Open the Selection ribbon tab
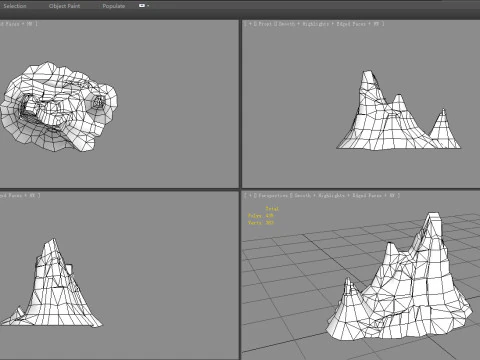 click(15, 6)
